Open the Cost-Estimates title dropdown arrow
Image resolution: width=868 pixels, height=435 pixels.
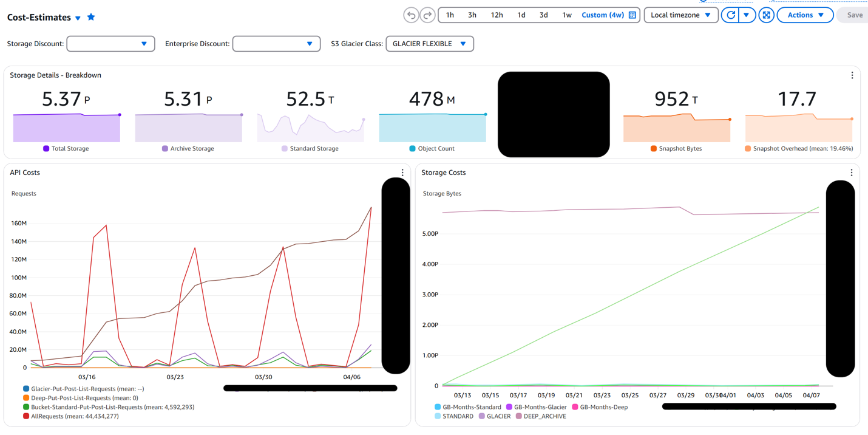tap(78, 17)
